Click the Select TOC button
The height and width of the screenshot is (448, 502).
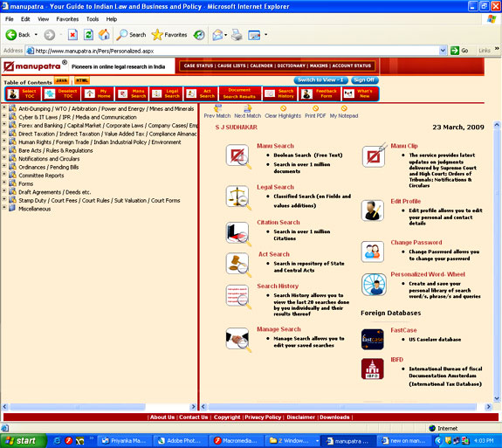point(23,93)
